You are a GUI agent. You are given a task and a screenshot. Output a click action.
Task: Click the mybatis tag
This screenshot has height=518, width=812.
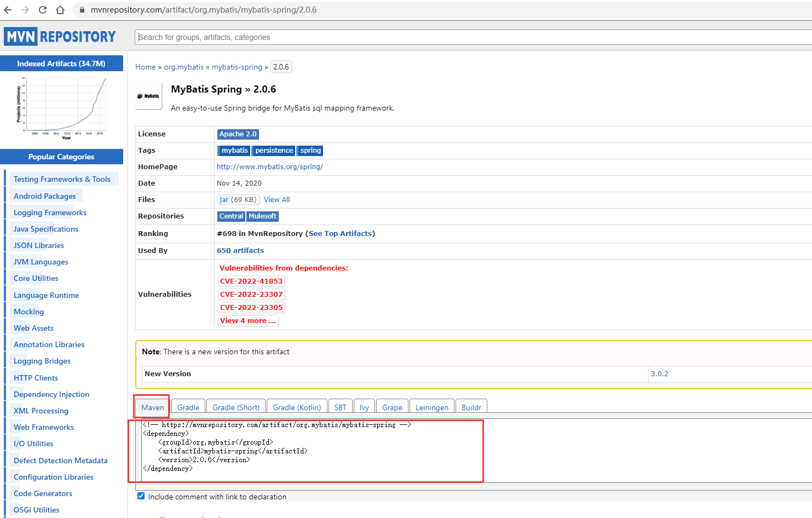(x=234, y=151)
